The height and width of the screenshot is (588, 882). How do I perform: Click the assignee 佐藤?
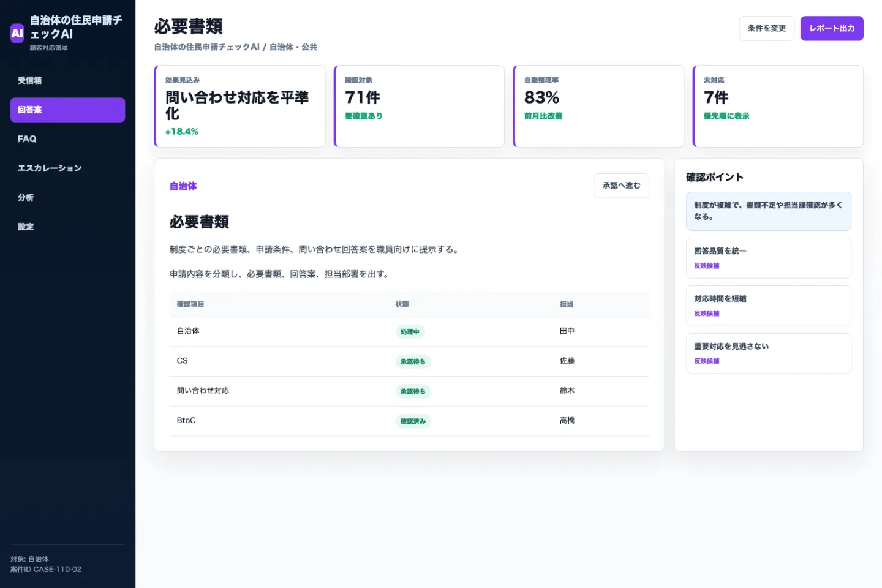point(567,361)
